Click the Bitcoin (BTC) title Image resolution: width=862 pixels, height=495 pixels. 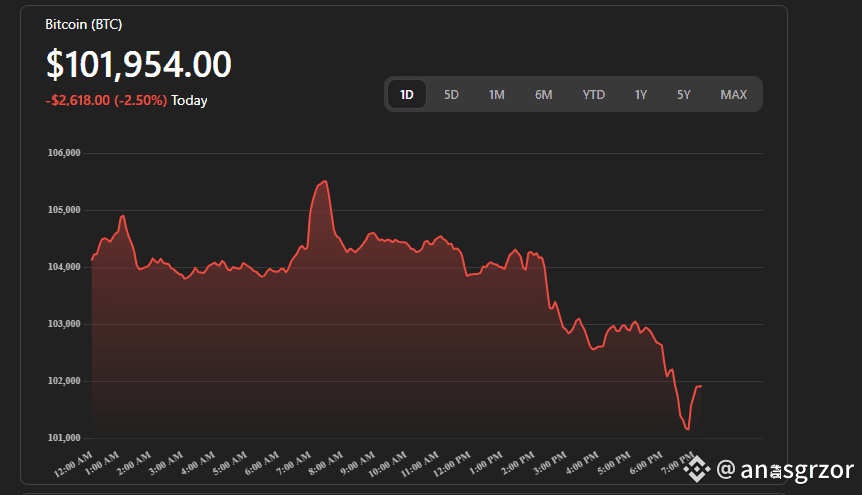click(84, 24)
